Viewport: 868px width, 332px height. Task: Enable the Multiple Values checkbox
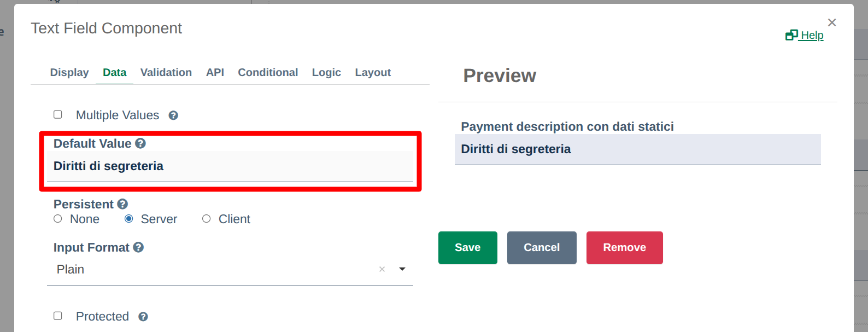58,114
